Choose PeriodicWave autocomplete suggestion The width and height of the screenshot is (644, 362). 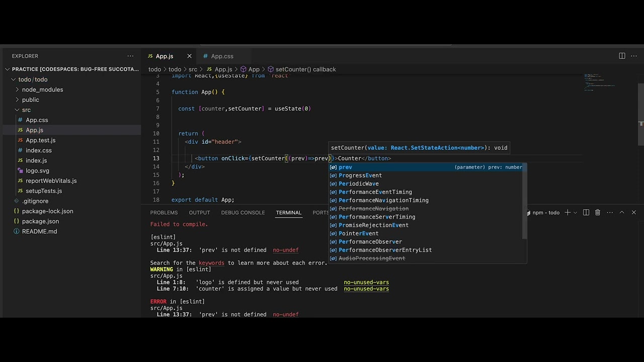426,184
